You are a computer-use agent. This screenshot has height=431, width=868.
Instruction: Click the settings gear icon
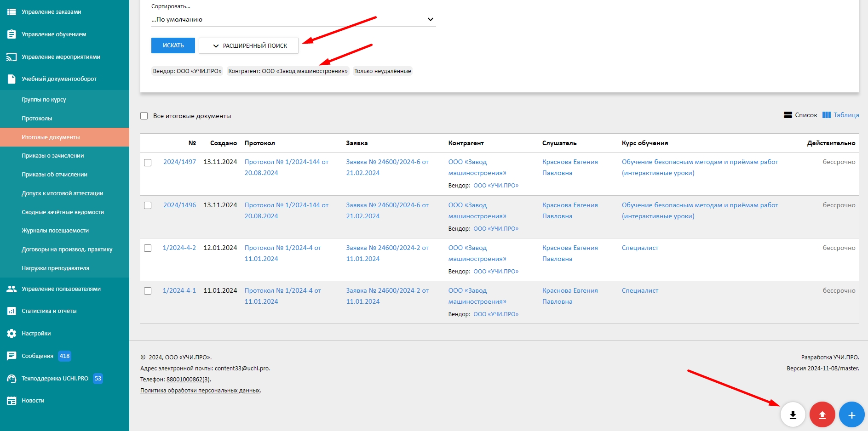point(11,334)
